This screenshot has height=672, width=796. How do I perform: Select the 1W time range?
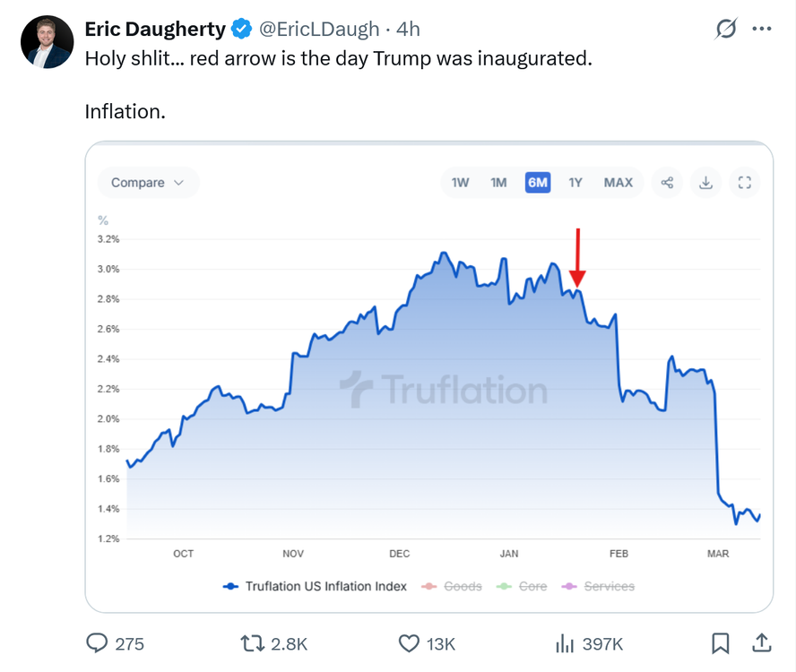click(460, 183)
